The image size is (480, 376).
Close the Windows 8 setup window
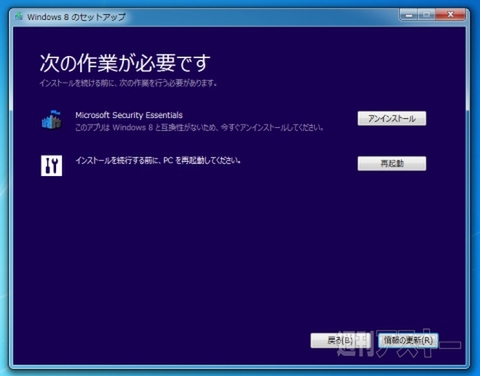450,14
